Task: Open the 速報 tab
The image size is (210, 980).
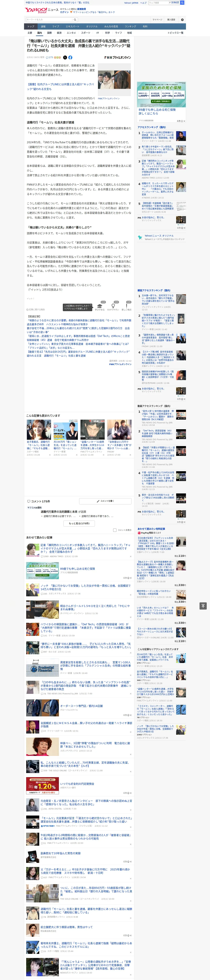Action: point(43,27)
